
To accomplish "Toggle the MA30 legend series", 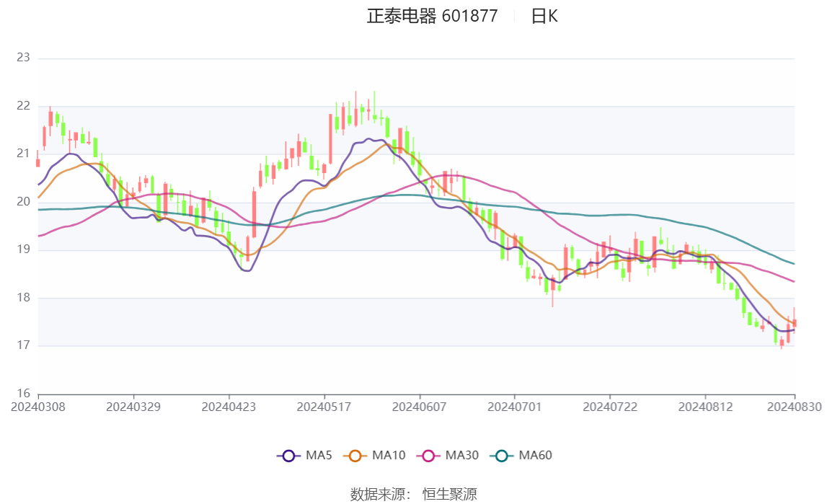I will point(448,456).
